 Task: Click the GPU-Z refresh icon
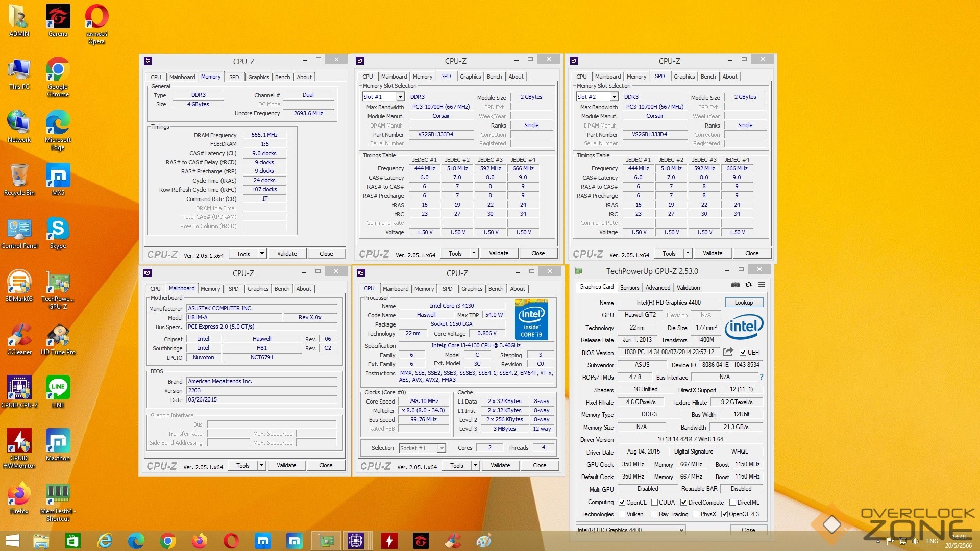(748, 285)
